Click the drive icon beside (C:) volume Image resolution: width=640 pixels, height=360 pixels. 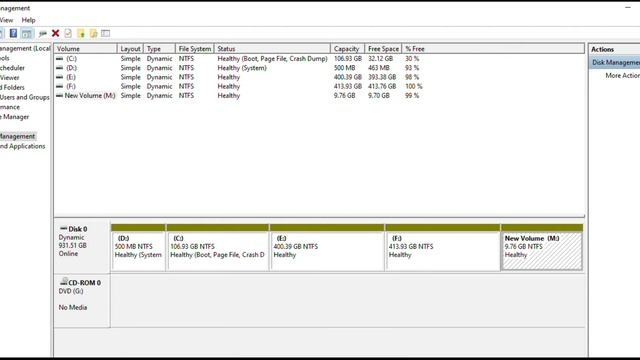click(x=60, y=59)
